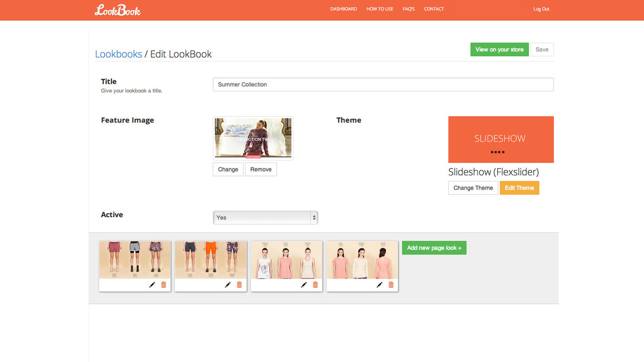
Task: Add a new page look
Action: click(x=434, y=247)
